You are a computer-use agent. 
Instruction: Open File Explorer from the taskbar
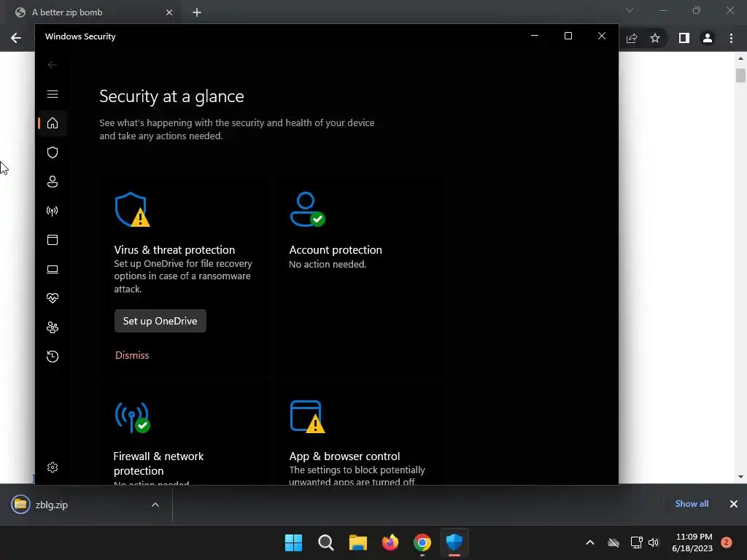[357, 542]
